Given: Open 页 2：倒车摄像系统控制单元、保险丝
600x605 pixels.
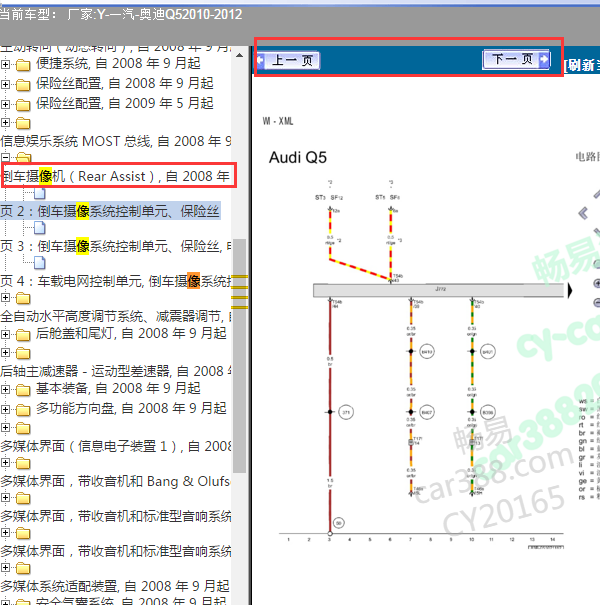Looking at the screenshot, I should tap(110, 211).
